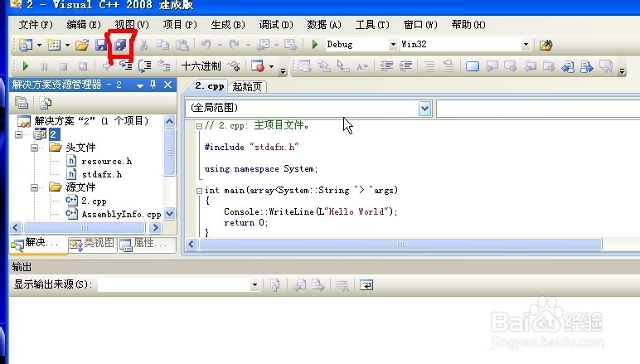
Task: Open the 显示输出来源 source dropdown
Action: coord(255,285)
